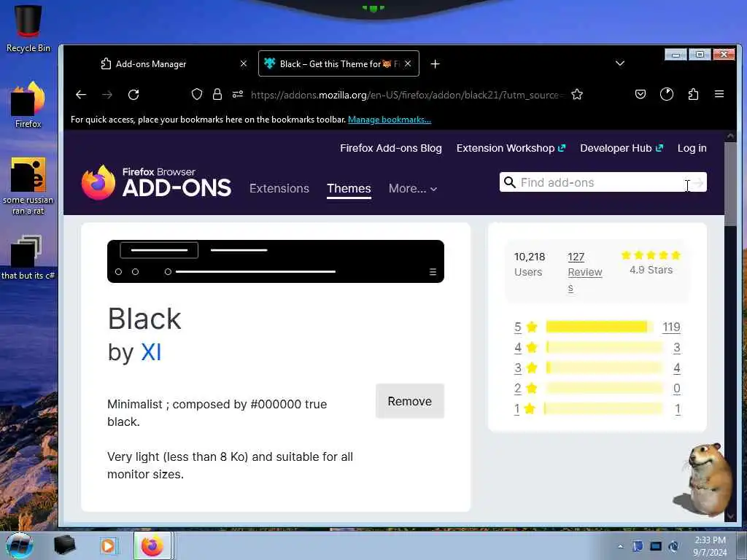Click the Find add-ons search field

coord(603,182)
